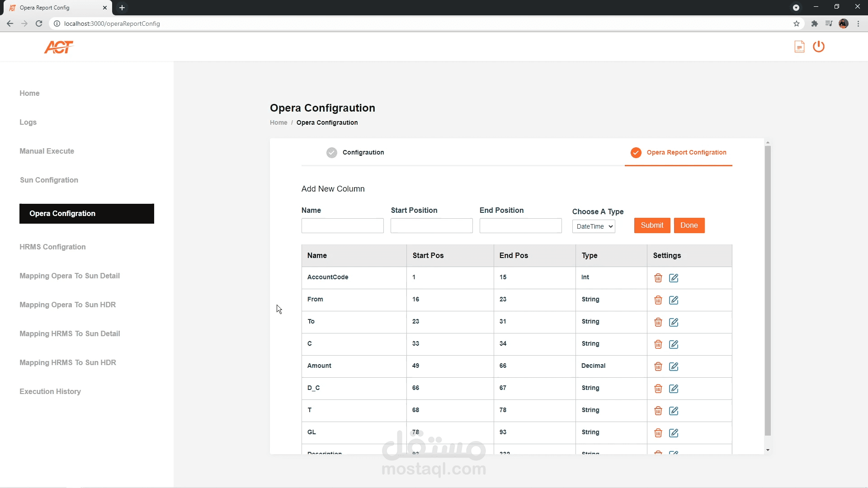Open the Choose A Type dropdown
Image resolution: width=868 pixels, height=488 pixels.
pos(594,226)
